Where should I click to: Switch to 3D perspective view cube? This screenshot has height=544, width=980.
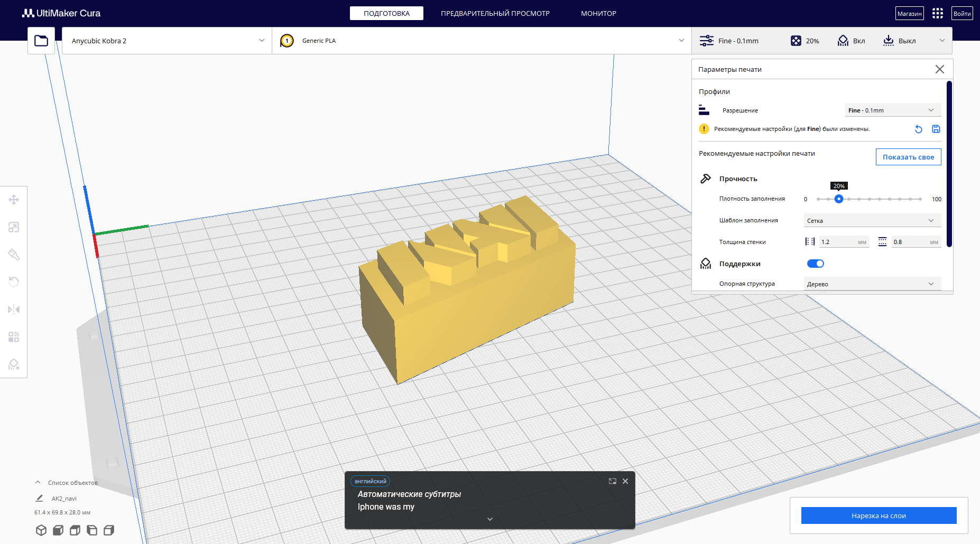pos(41,530)
